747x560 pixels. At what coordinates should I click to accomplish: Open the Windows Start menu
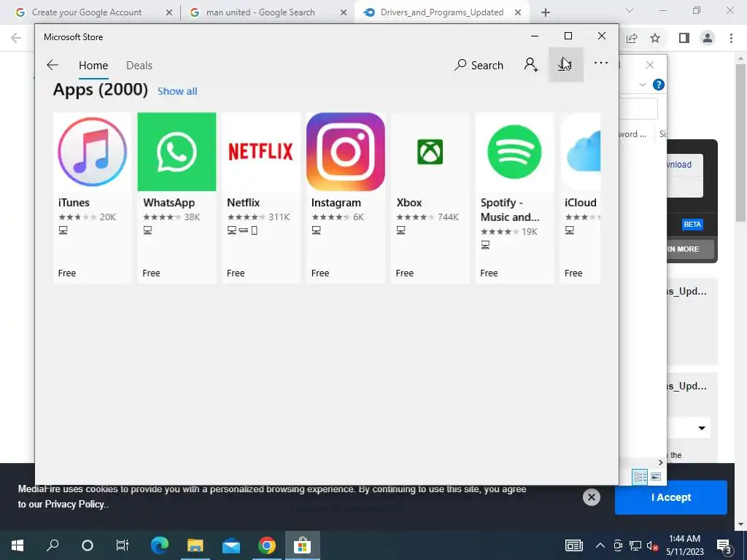(x=18, y=545)
